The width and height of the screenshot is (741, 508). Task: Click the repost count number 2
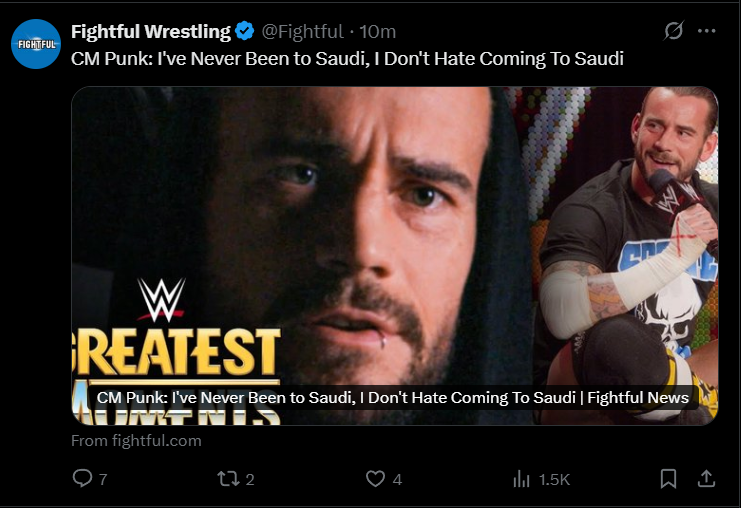click(x=250, y=480)
